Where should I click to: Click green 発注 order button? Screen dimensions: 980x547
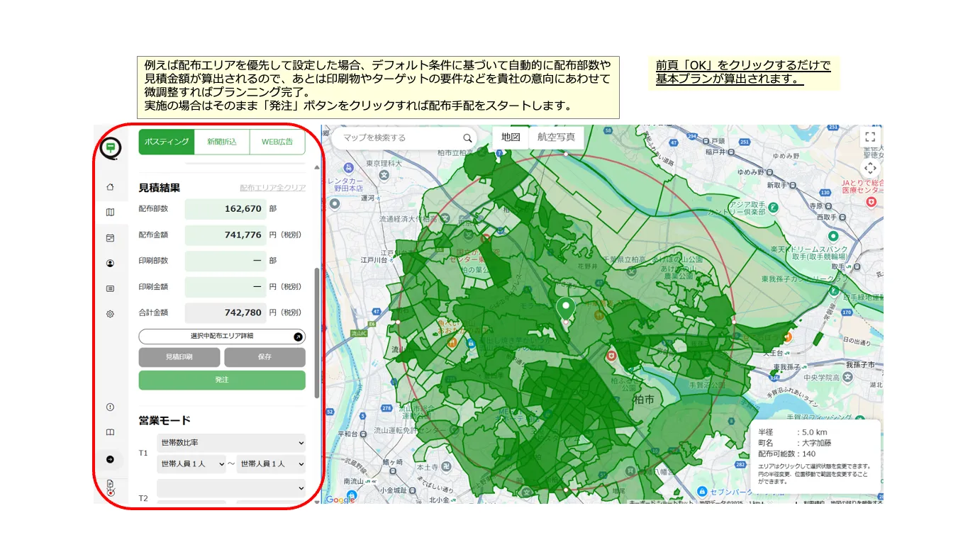[222, 380]
